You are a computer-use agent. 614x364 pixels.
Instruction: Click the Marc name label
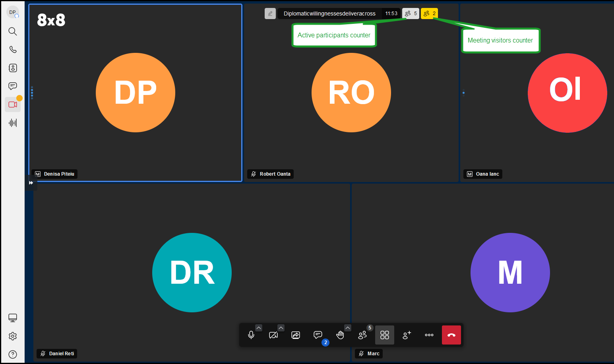tap(369, 354)
